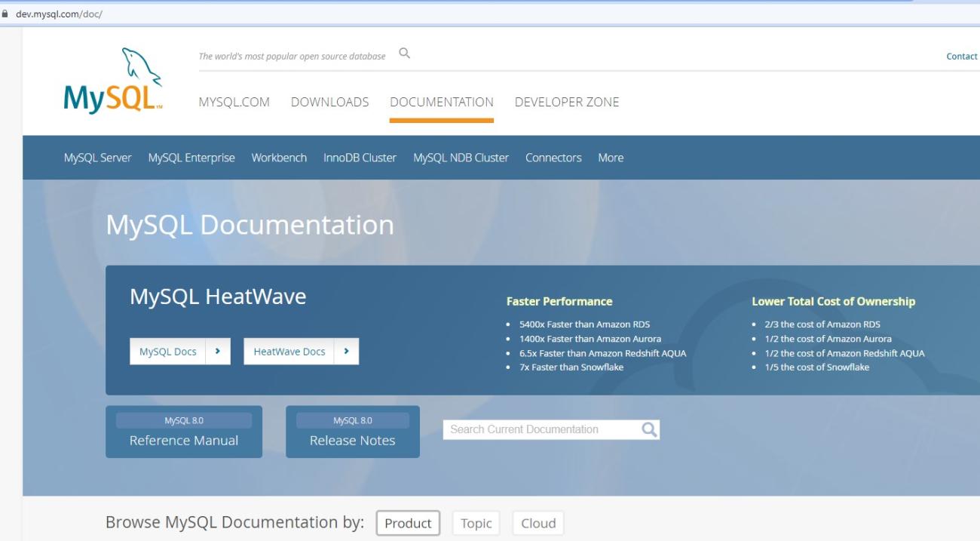
Task: Click the documentation search magnifier button
Action: point(649,429)
